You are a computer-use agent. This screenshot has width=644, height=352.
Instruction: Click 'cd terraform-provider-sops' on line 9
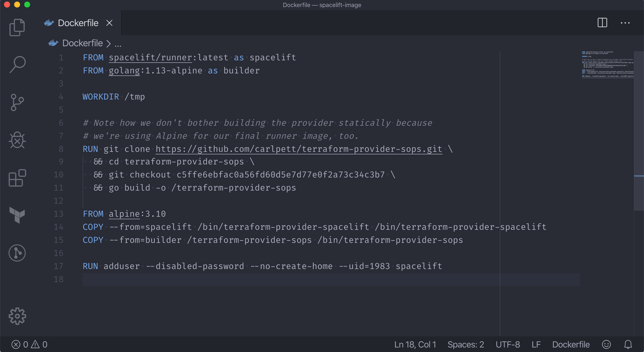[176, 162]
